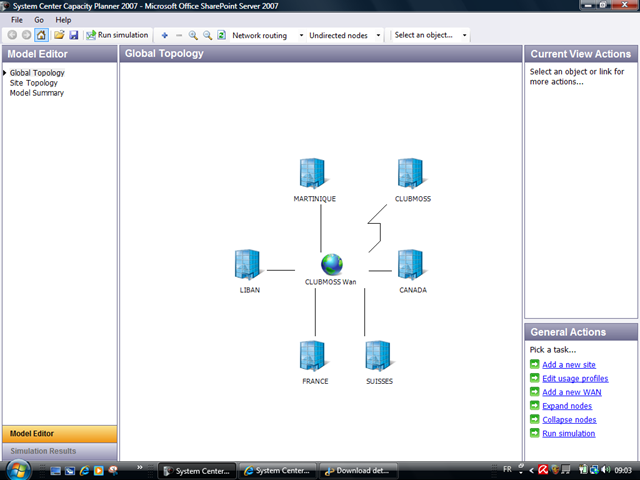Select Model Summary in Model Editor tree

pos(37,93)
